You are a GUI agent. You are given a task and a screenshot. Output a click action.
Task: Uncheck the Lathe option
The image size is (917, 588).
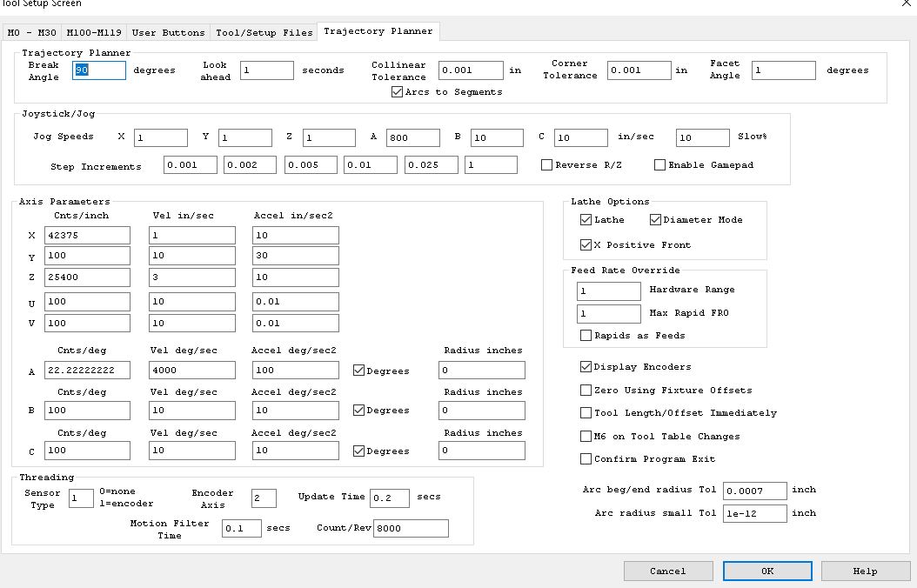click(586, 220)
